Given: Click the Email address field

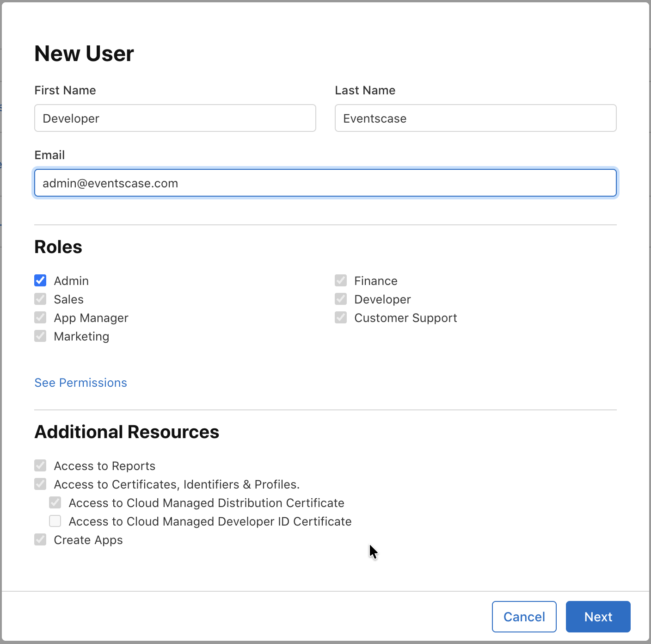Looking at the screenshot, I should 325,183.
